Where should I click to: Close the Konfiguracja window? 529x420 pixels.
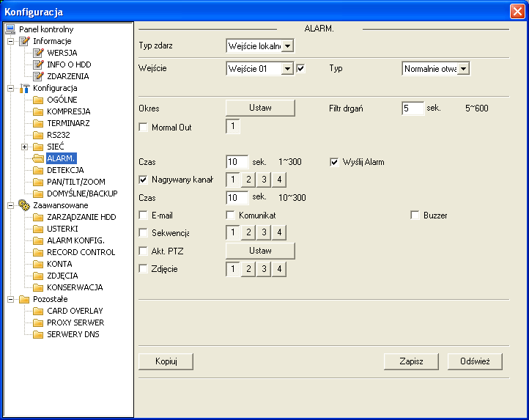(x=517, y=12)
